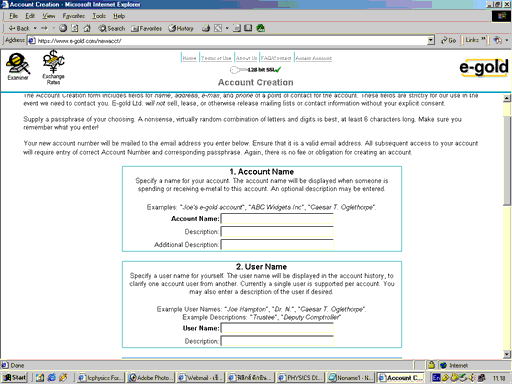Expand the Address bar dropdown arrow
Viewport: 512px width, 384px height.
[431, 40]
